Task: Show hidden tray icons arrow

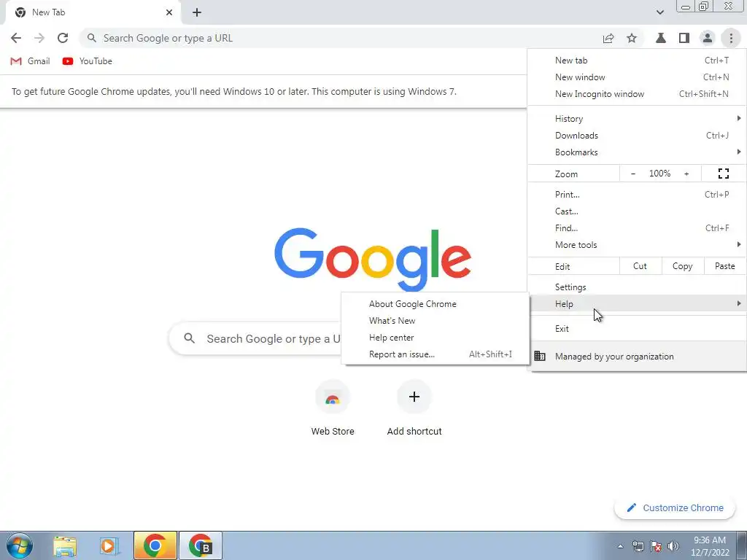Action: [620, 546]
